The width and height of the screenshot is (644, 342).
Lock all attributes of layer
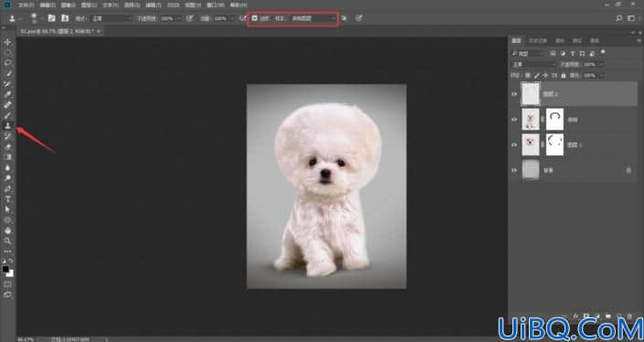(x=564, y=76)
